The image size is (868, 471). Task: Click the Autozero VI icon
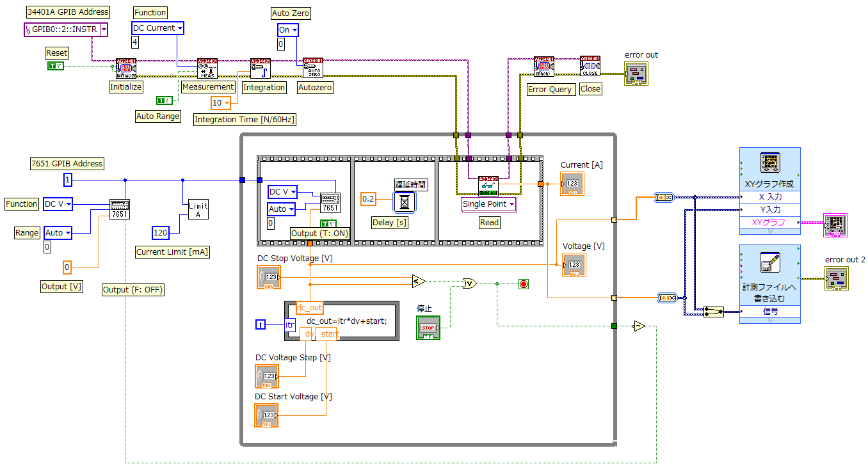coord(313,68)
